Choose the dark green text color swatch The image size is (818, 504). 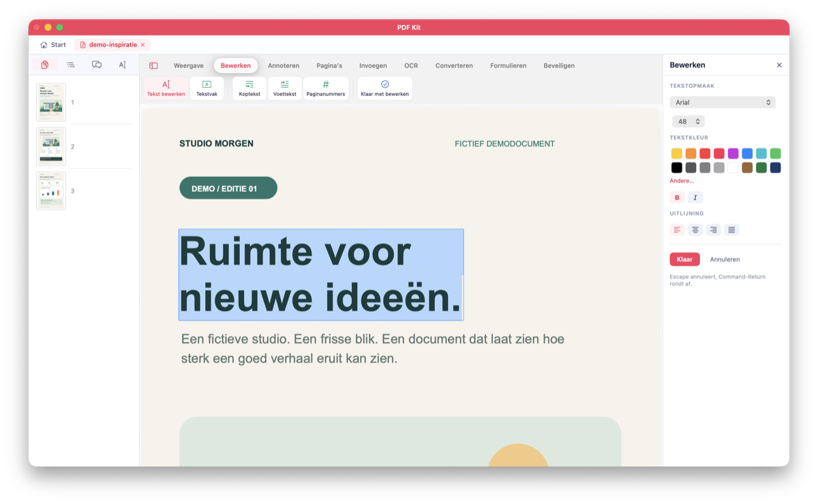point(761,168)
